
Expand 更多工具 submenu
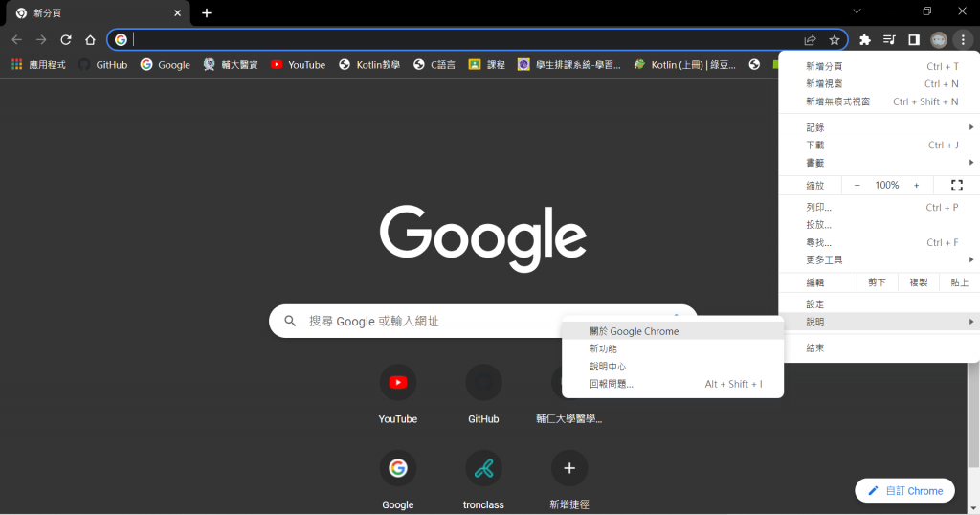(879, 260)
